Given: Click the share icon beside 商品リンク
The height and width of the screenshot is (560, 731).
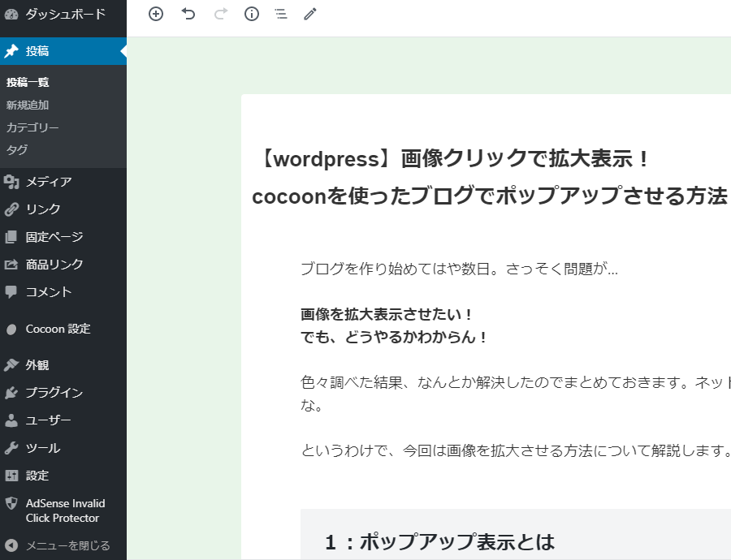Looking at the screenshot, I should 11,265.
